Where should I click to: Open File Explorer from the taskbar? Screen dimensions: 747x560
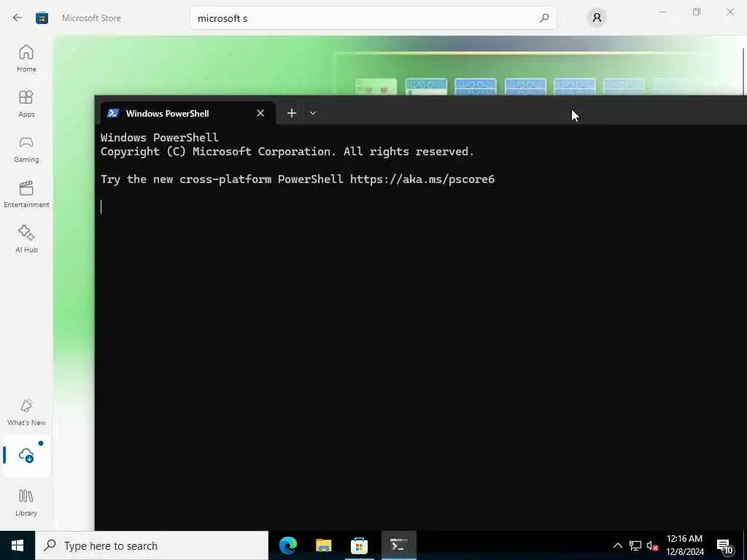(323, 545)
